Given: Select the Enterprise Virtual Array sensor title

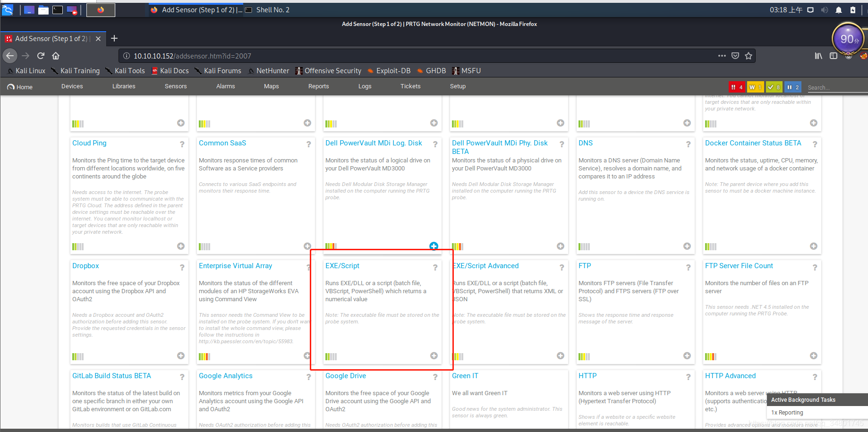Looking at the screenshot, I should click(x=235, y=266).
